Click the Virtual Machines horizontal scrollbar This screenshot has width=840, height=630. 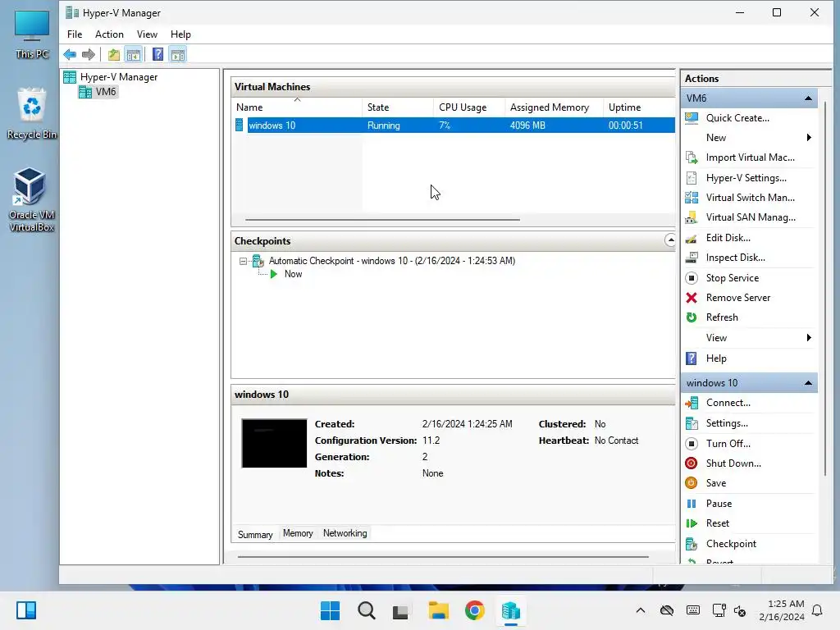pos(382,220)
